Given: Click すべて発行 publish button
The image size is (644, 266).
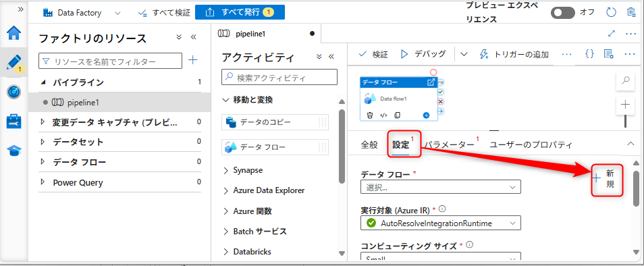Looking at the screenshot, I should tap(240, 12).
